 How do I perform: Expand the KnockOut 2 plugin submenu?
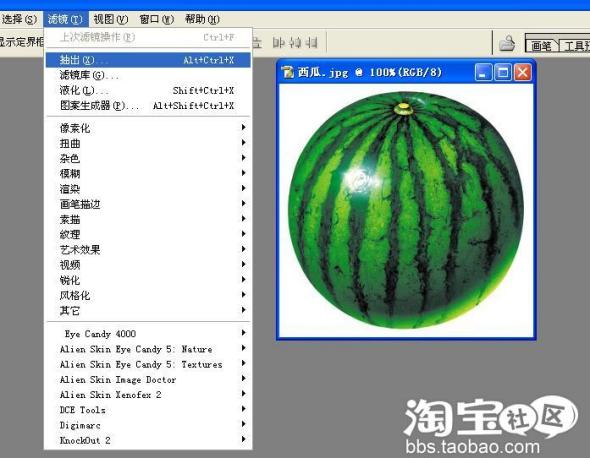pyautogui.click(x=148, y=440)
